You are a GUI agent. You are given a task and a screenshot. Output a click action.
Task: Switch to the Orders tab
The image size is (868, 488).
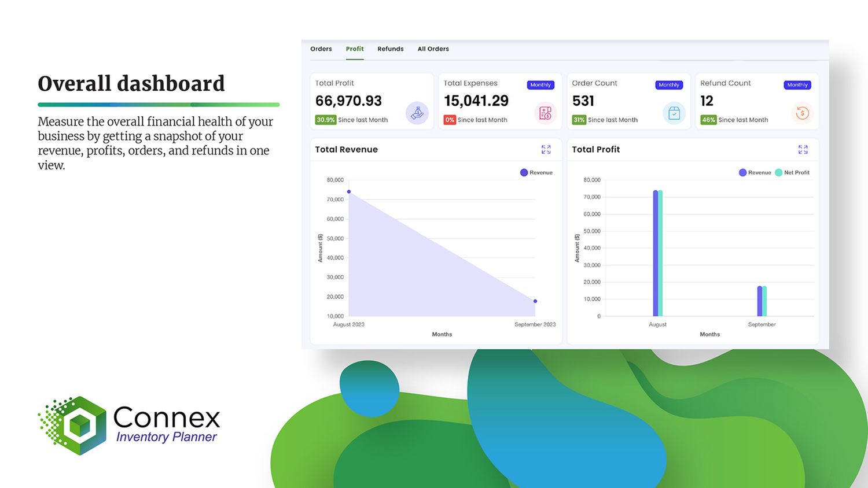[x=321, y=49]
